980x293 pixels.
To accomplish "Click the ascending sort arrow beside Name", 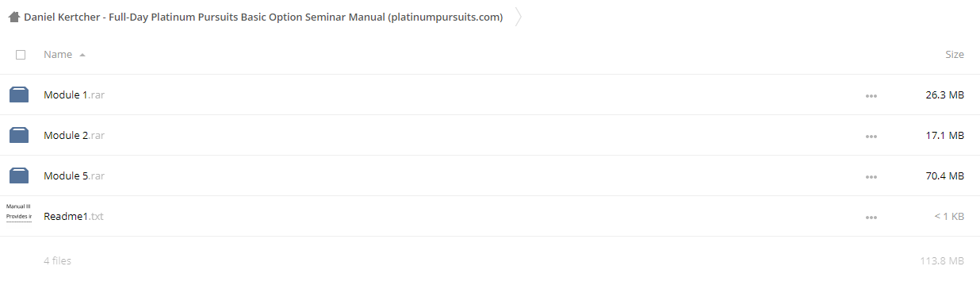I will [x=82, y=55].
